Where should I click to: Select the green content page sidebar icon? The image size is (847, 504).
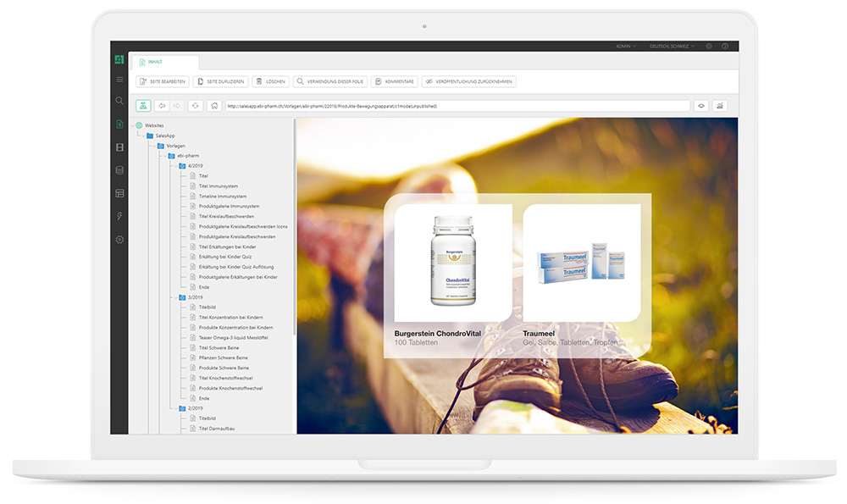coord(119,125)
